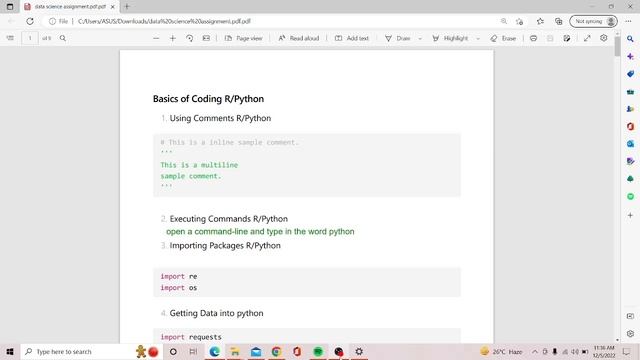The width and height of the screenshot is (640, 360).
Task: Open PDF toolbar settings gear
Action: pyautogui.click(x=604, y=38)
